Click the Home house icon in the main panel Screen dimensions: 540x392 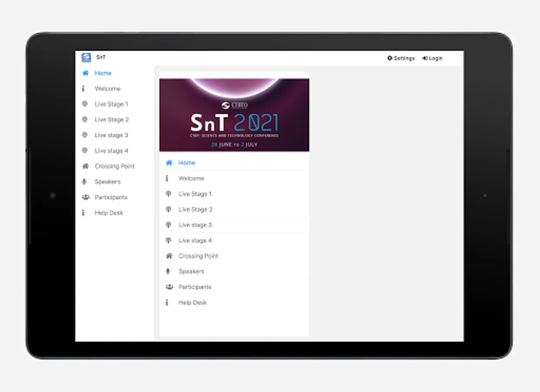(169, 163)
